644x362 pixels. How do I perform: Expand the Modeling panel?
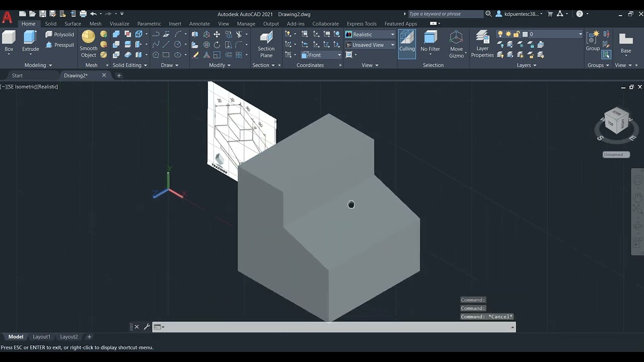pos(38,65)
